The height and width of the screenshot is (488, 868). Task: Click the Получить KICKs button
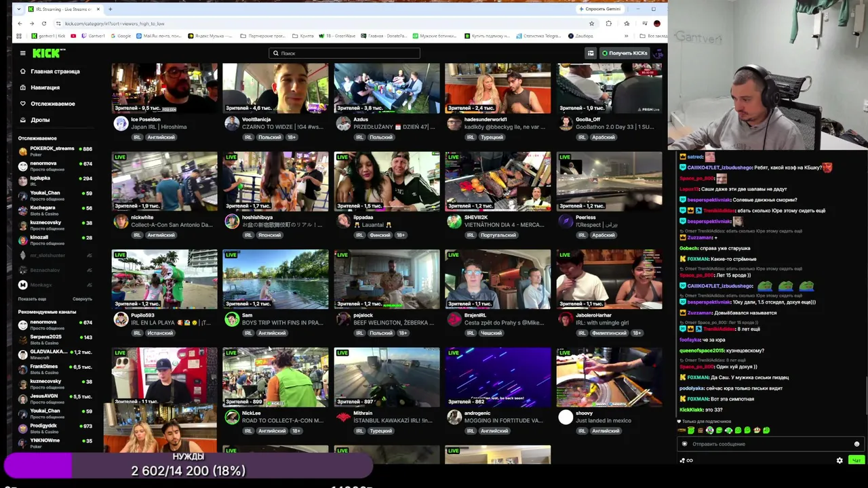[625, 53]
